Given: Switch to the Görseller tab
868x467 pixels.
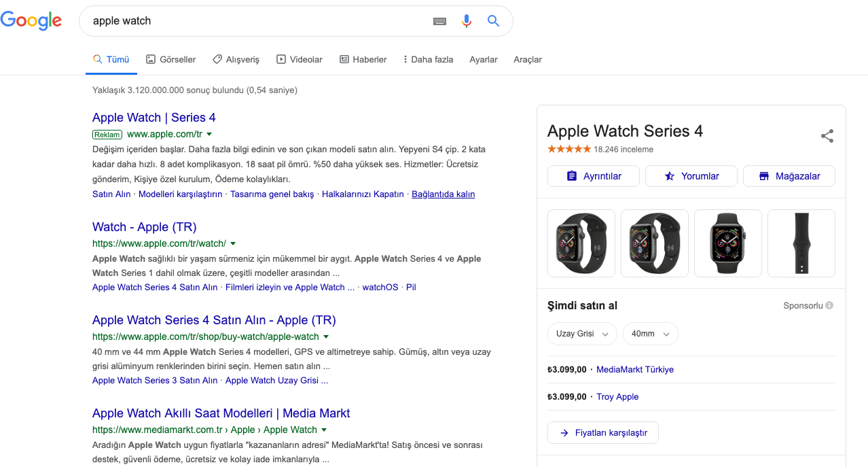Looking at the screenshot, I should (x=171, y=59).
